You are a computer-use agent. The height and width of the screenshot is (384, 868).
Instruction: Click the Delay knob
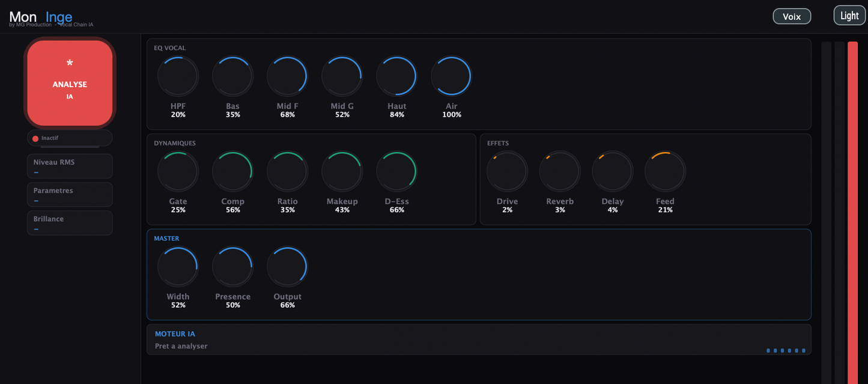click(613, 171)
